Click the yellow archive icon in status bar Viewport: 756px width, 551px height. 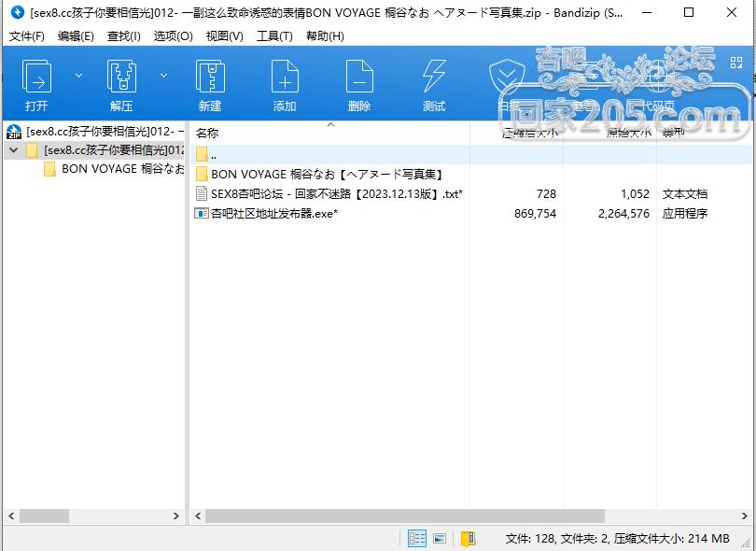pyautogui.click(x=469, y=538)
